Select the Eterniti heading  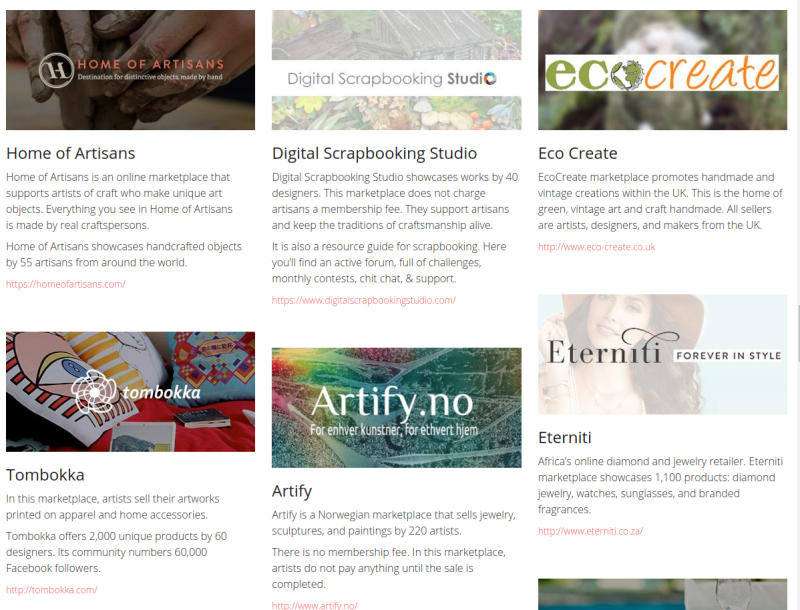point(565,438)
